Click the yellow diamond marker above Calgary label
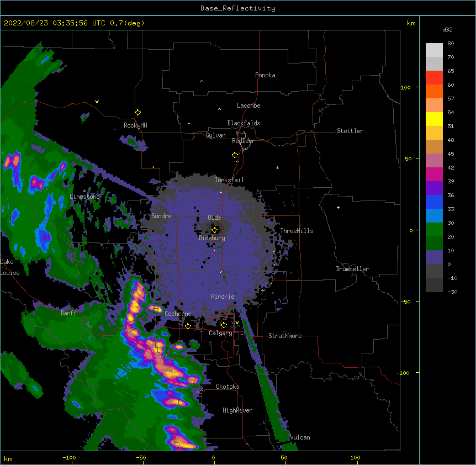 (x=224, y=325)
